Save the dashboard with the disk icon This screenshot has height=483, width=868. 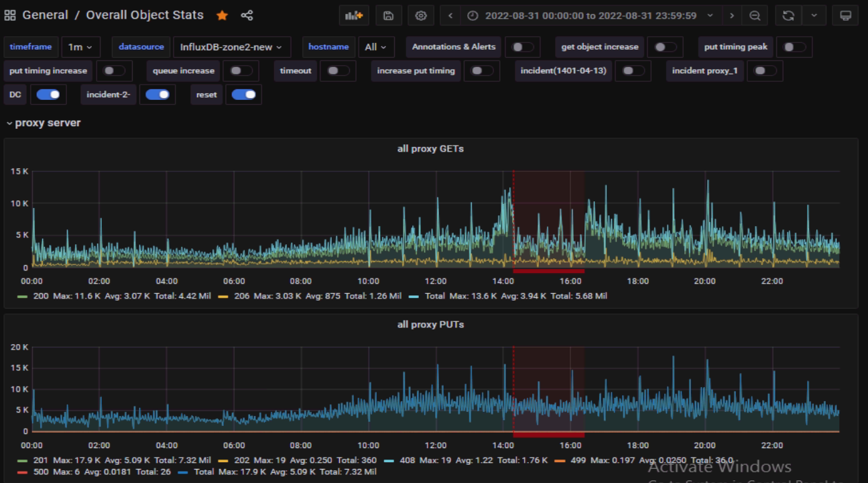pos(389,15)
